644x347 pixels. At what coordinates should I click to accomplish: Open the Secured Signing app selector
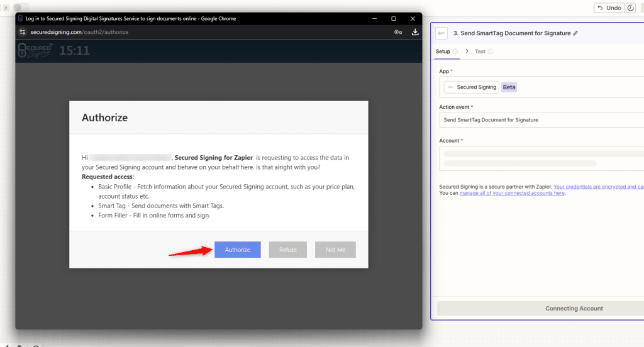[x=472, y=87]
